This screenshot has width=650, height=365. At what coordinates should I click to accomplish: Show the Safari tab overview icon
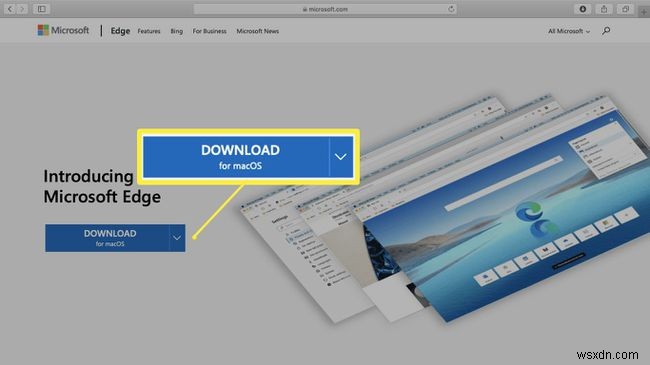point(625,9)
